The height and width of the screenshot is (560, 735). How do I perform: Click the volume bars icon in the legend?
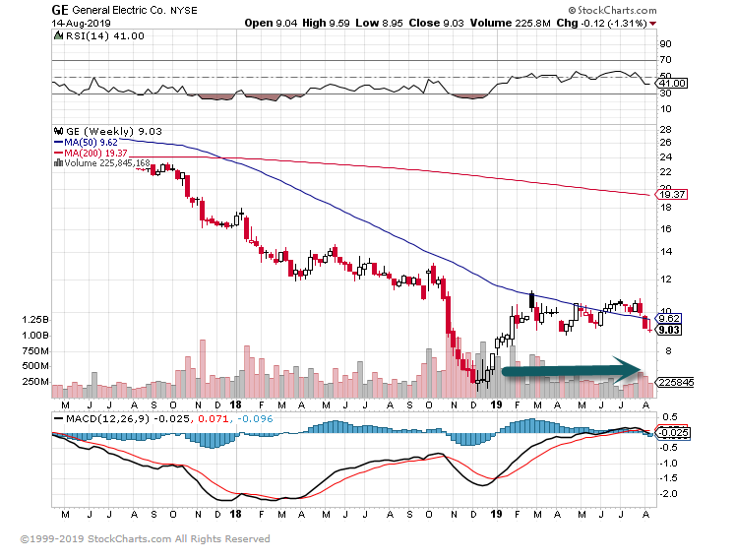coord(59,162)
